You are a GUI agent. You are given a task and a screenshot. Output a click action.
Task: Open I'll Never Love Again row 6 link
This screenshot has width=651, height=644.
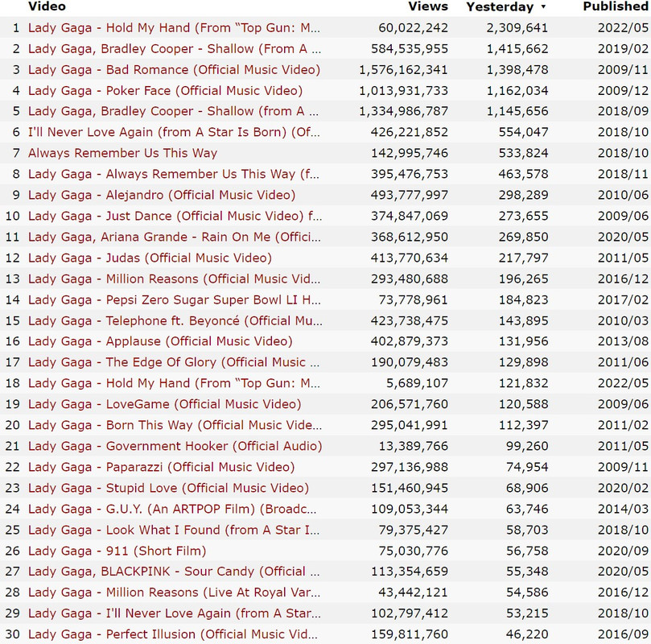tap(174, 132)
